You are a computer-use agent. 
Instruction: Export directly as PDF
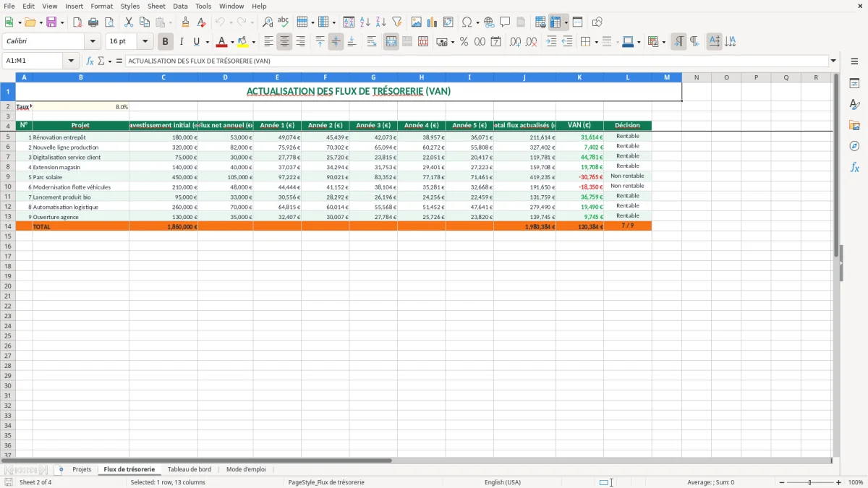(x=77, y=22)
